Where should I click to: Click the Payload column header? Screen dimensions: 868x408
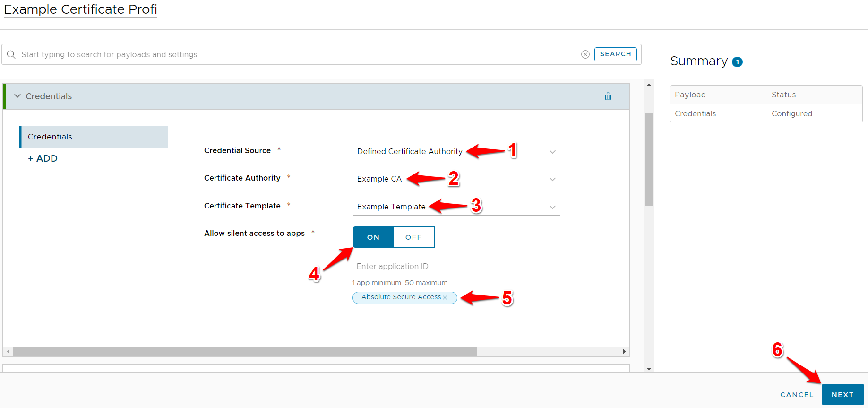point(690,95)
